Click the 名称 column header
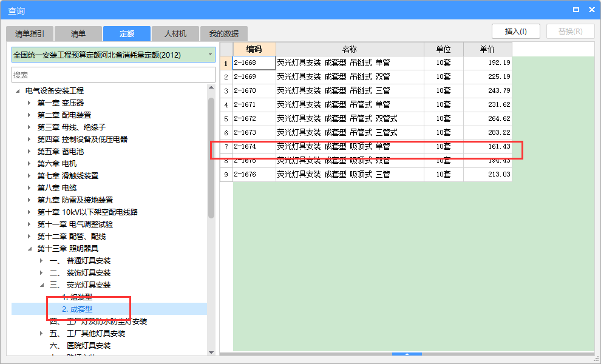601x364 pixels. pos(350,49)
